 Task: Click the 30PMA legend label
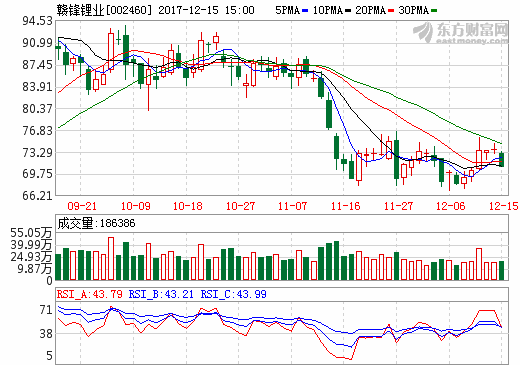pos(414,11)
